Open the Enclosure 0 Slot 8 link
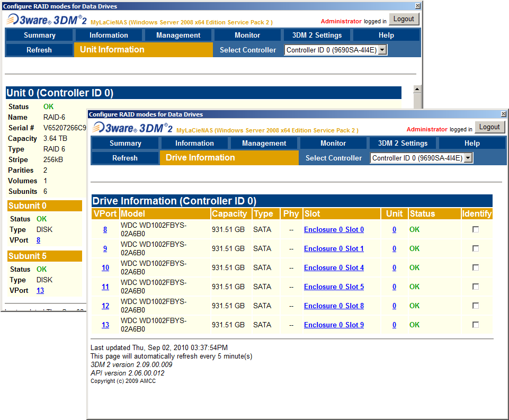The width and height of the screenshot is (509, 420). click(x=334, y=306)
